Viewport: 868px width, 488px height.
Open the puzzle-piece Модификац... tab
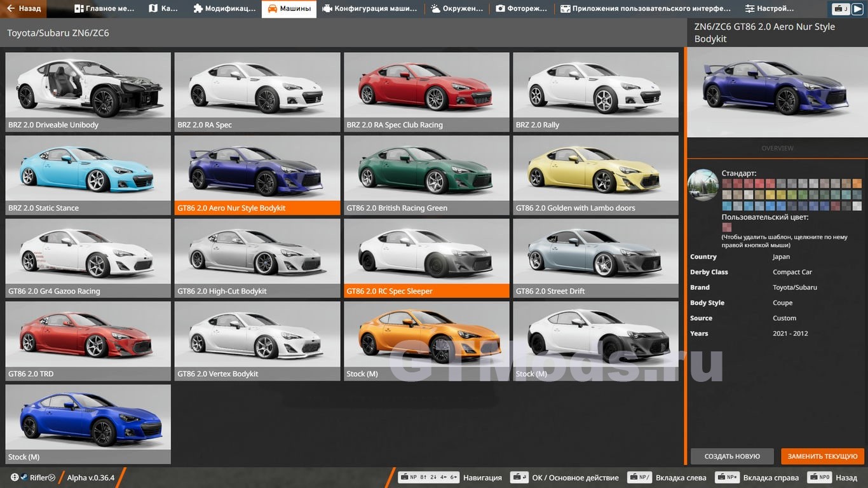coord(224,9)
